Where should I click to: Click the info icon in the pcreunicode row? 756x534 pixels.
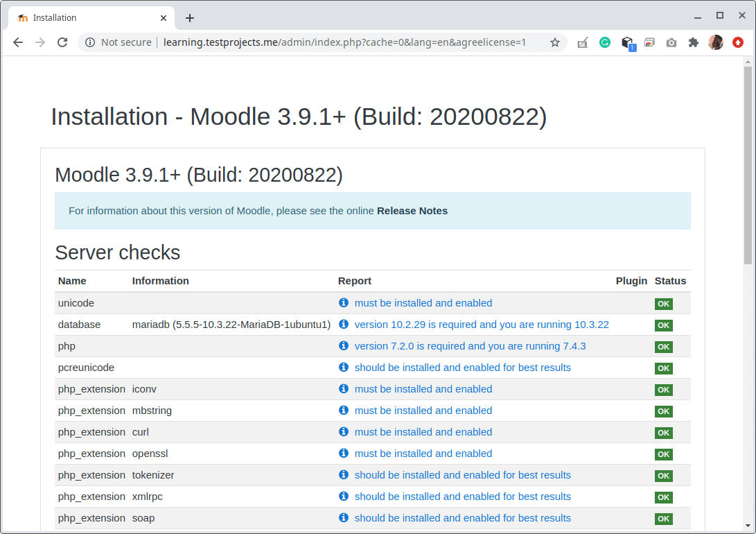point(343,368)
